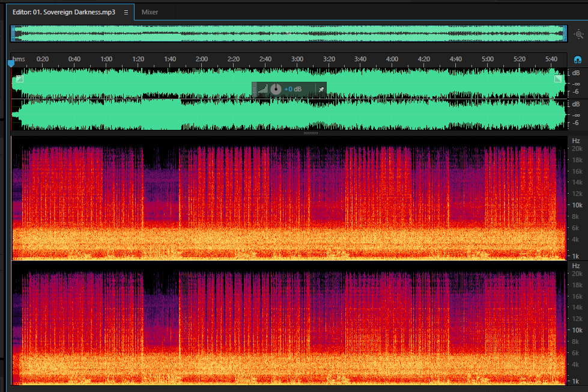
Task: Click the 5:00 mark on the time ruler
Action: pyautogui.click(x=488, y=59)
